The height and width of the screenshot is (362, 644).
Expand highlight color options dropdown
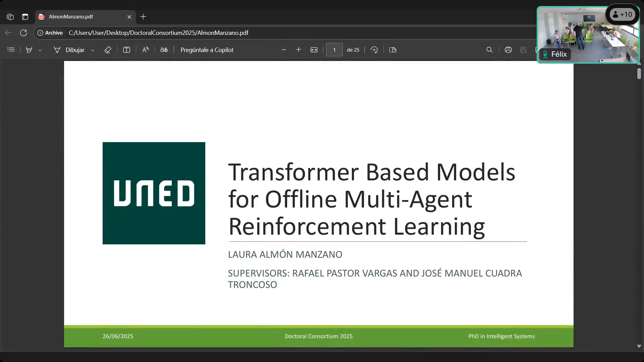[40, 50]
